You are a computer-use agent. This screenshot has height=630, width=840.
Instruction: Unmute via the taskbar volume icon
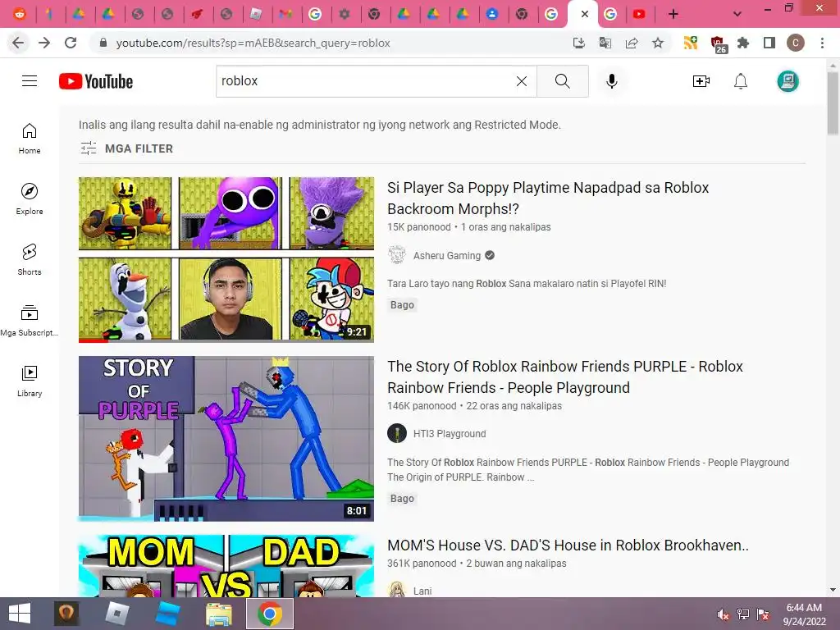click(724, 614)
